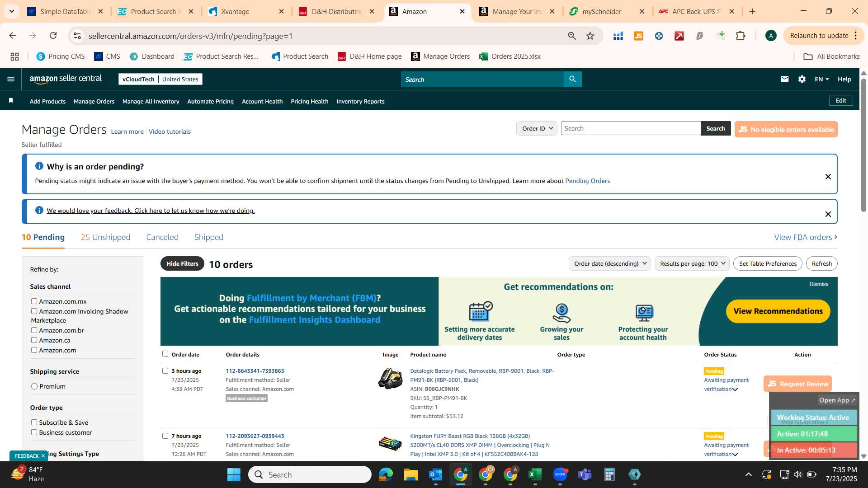
Task: Click the site information icon in address bar
Action: pos(77,36)
